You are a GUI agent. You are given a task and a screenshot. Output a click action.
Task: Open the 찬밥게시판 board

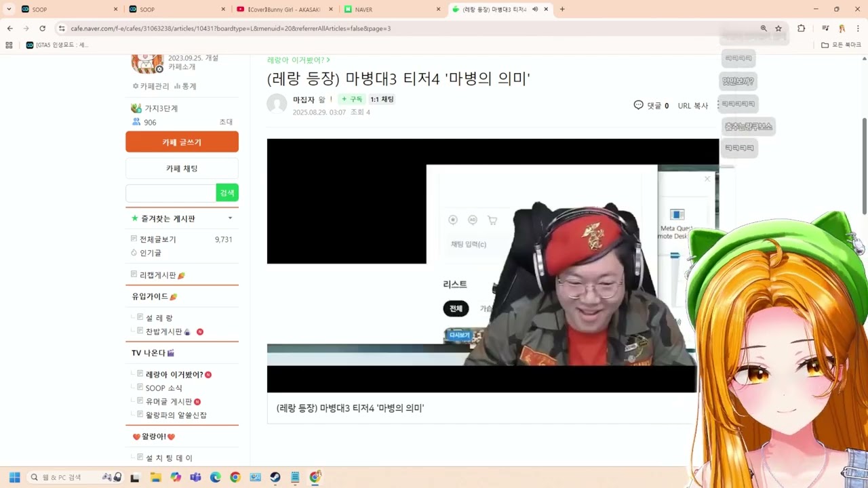(164, 331)
